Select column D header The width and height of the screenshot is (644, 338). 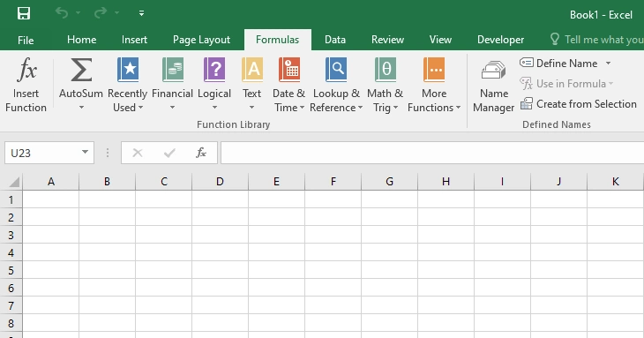(221, 182)
